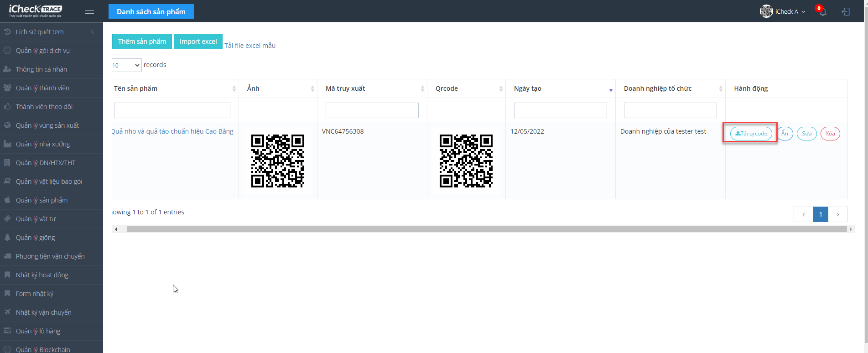Click the previous page arrow
868x353 pixels.
pyautogui.click(x=803, y=214)
